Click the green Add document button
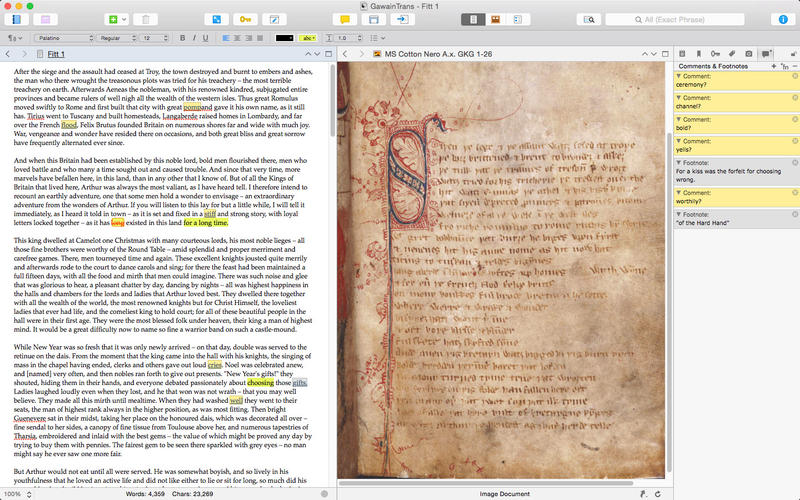Image resolution: width=800 pixels, height=500 pixels. click(x=112, y=19)
